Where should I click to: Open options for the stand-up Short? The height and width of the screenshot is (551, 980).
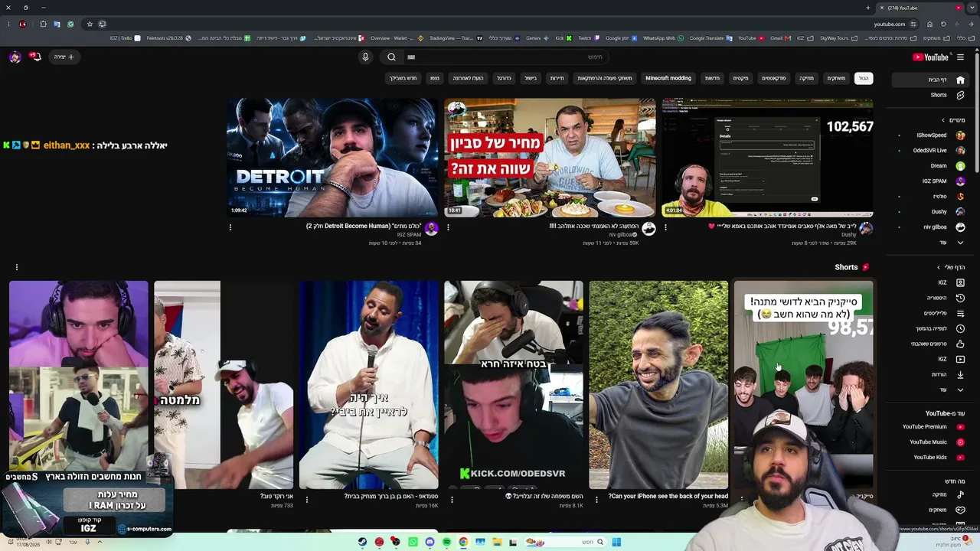307,500
